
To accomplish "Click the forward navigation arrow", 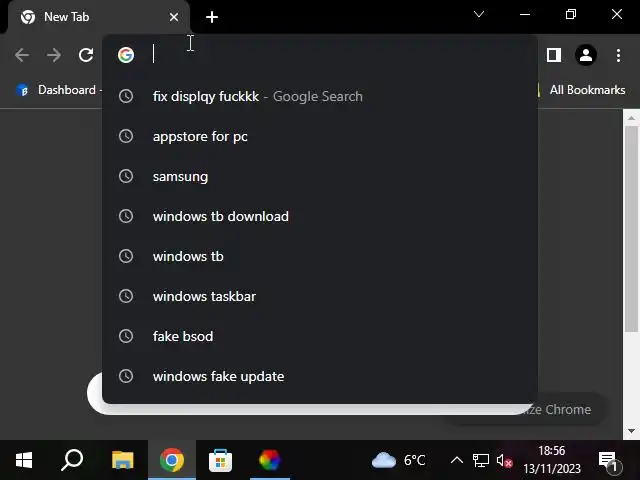I will 53,55.
